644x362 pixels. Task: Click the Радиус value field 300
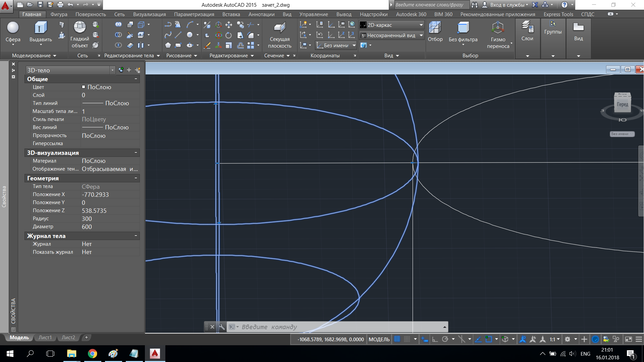110,219
